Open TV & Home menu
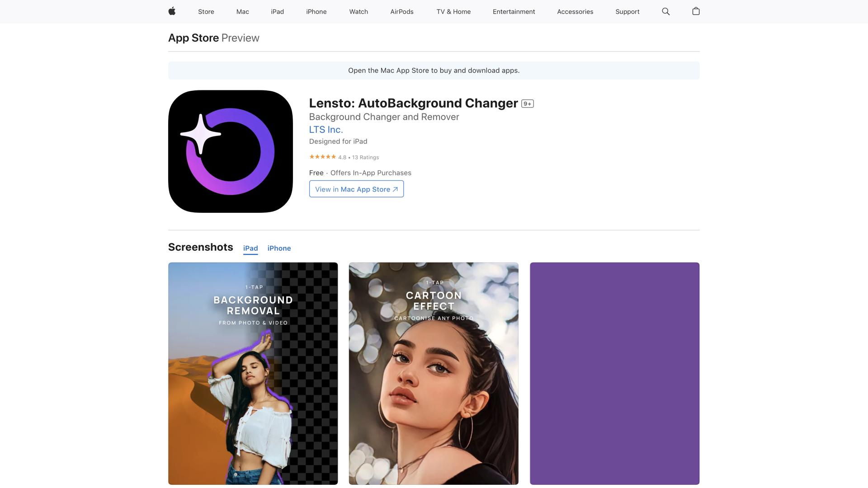868x488 pixels. point(453,12)
